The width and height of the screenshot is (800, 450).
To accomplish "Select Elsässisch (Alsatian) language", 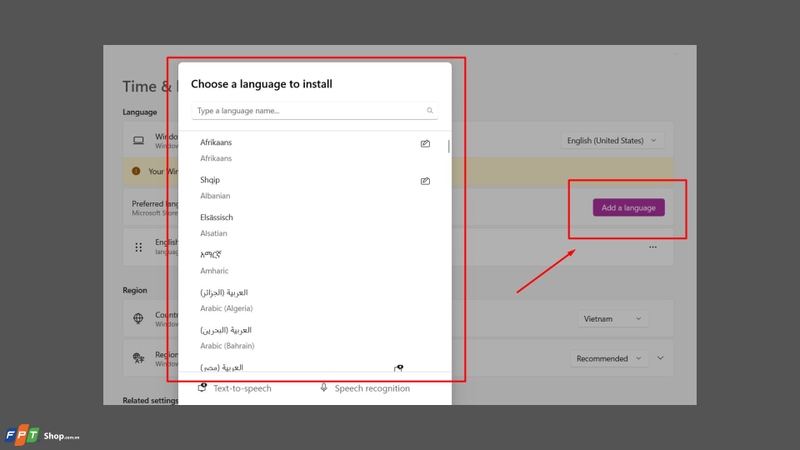I will [x=315, y=225].
